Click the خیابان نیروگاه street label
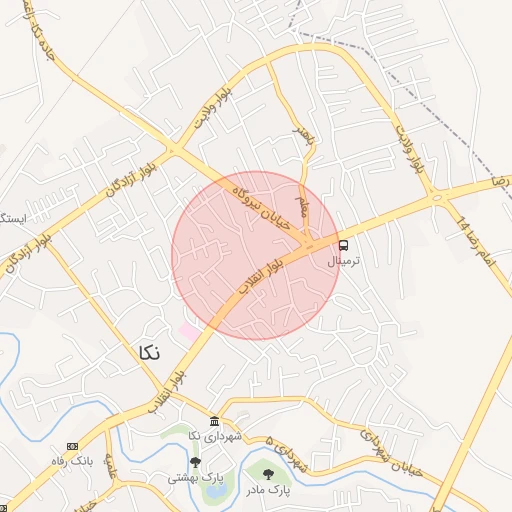The image size is (512, 512). (261, 209)
